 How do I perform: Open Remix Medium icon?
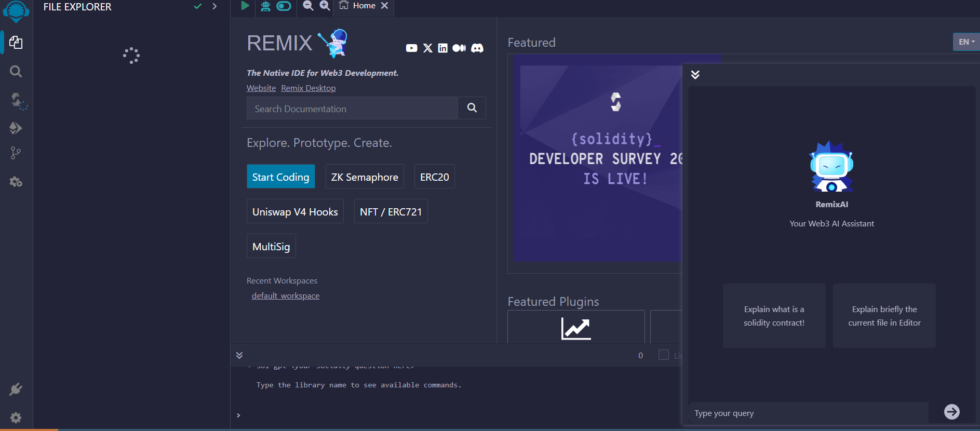coord(459,48)
